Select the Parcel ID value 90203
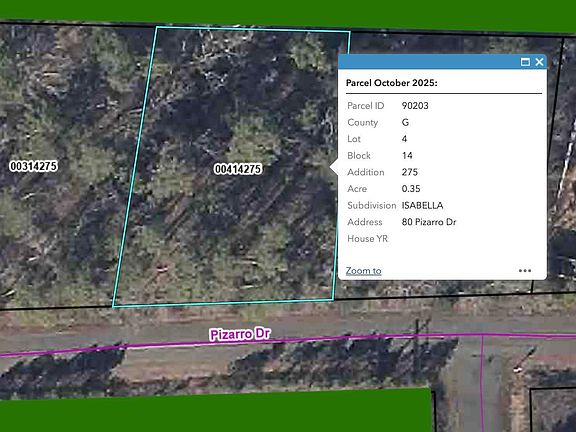Screen dimensions: 576x432 (x=415, y=106)
